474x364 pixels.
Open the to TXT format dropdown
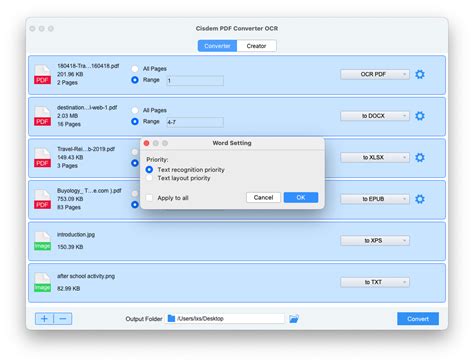click(375, 282)
